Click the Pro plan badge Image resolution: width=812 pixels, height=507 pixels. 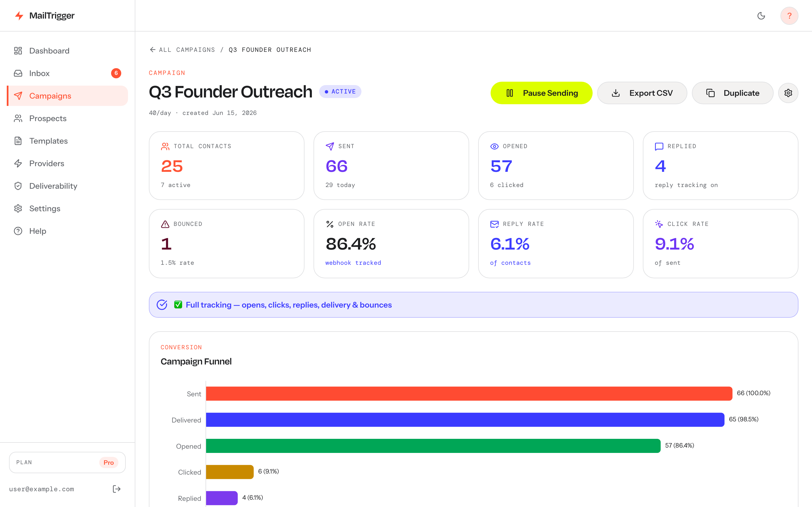[x=109, y=462]
